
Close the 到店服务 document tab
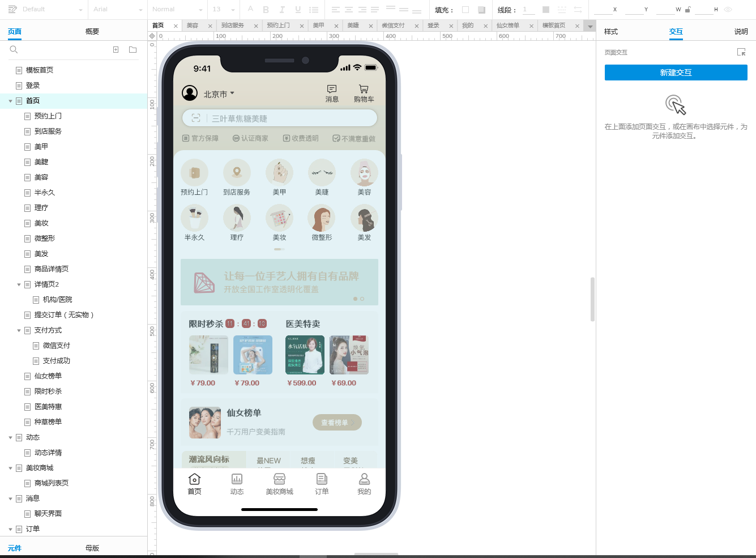256,26
